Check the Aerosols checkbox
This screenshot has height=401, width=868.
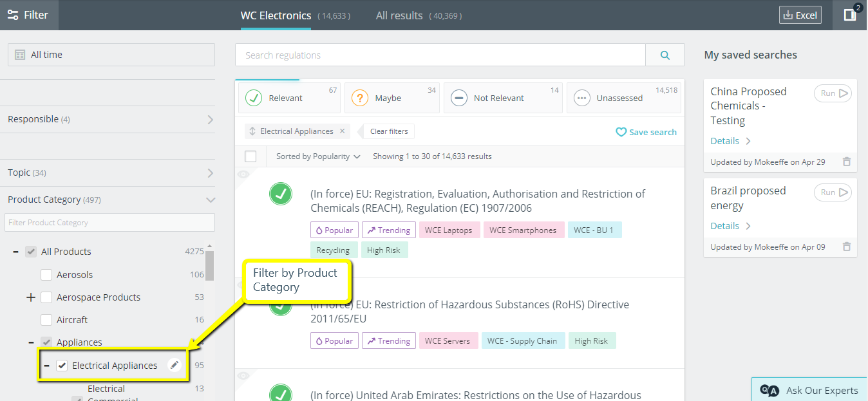(x=46, y=274)
